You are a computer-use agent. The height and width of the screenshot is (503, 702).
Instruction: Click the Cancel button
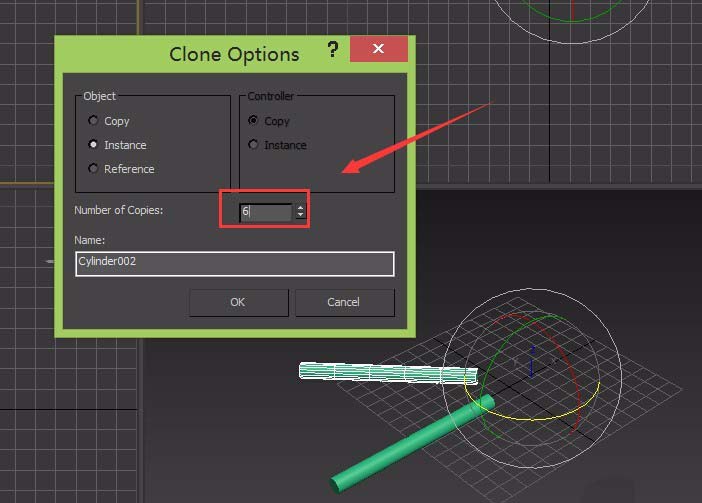click(x=344, y=303)
